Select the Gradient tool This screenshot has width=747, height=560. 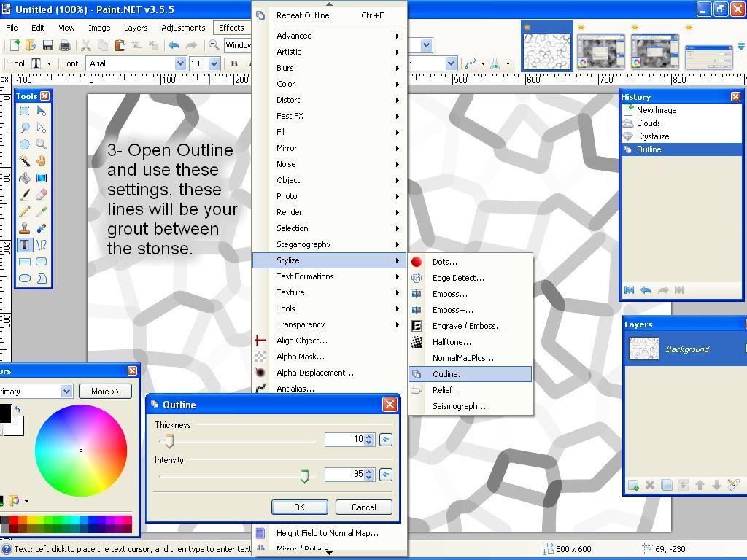tap(42, 178)
